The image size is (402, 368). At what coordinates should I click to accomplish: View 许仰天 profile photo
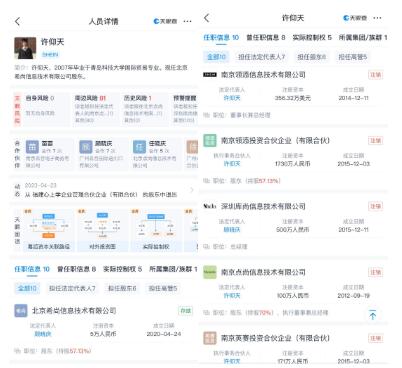[x=25, y=48]
